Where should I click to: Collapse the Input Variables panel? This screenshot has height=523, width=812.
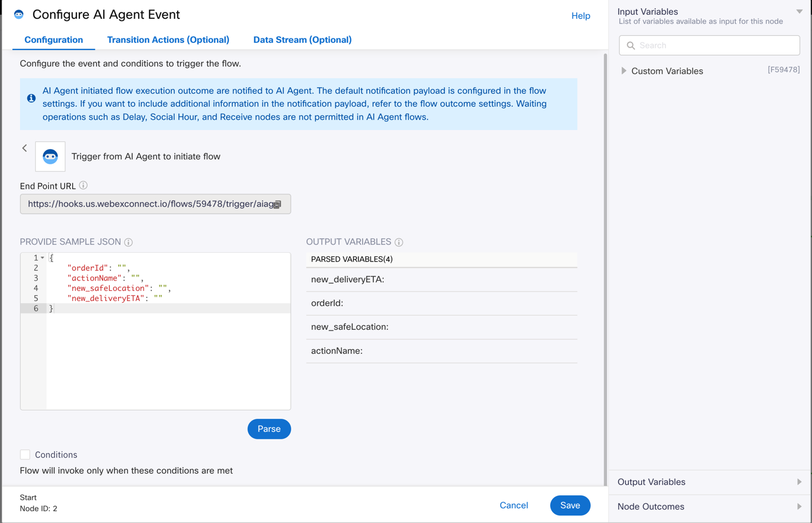[x=799, y=12]
